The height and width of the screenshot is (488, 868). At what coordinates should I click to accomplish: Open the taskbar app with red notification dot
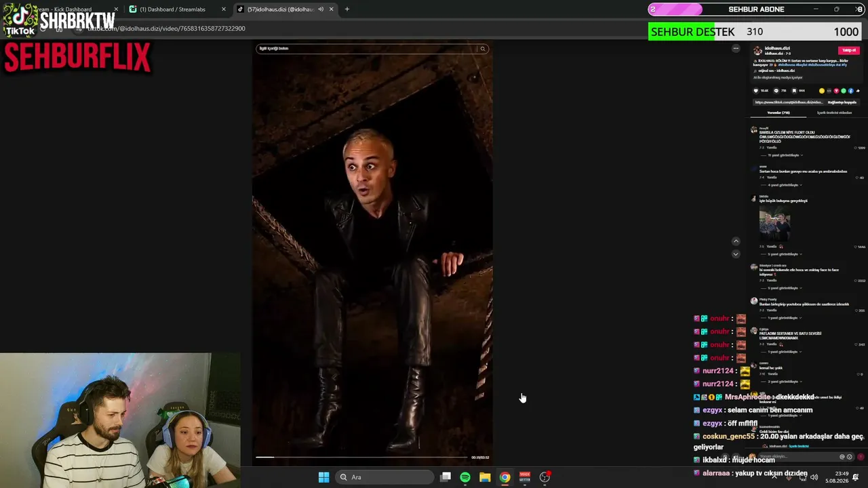pos(545,477)
